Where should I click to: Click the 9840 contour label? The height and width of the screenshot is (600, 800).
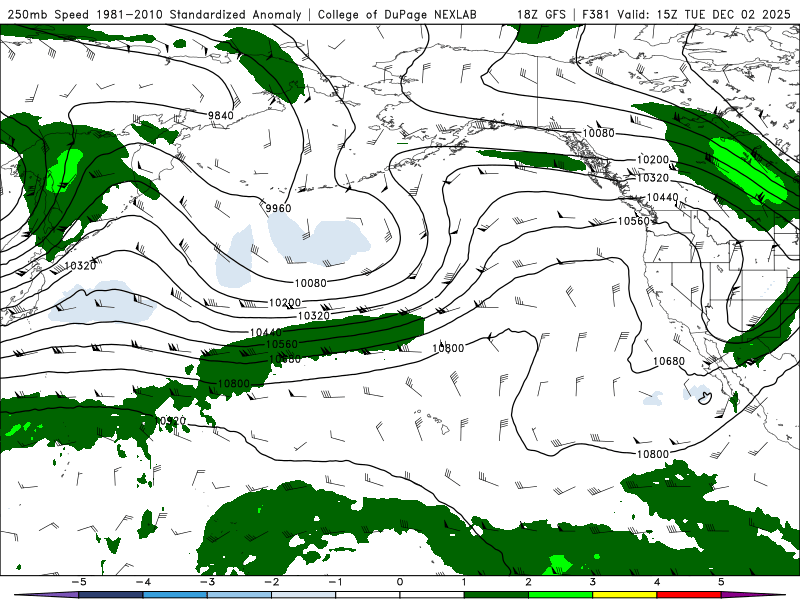point(220,115)
